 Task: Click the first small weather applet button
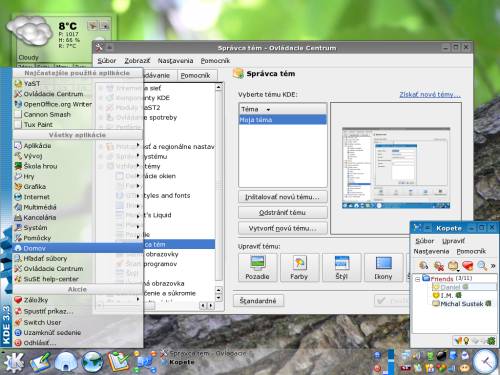point(92,25)
